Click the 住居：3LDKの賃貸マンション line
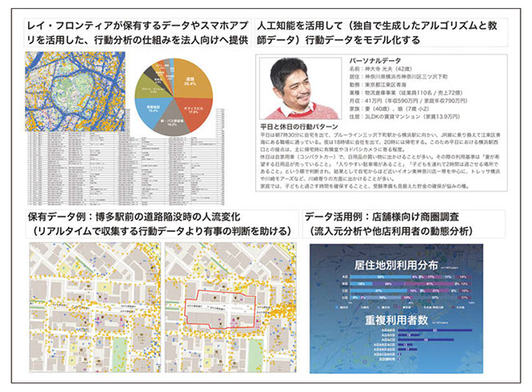 click(x=405, y=117)
